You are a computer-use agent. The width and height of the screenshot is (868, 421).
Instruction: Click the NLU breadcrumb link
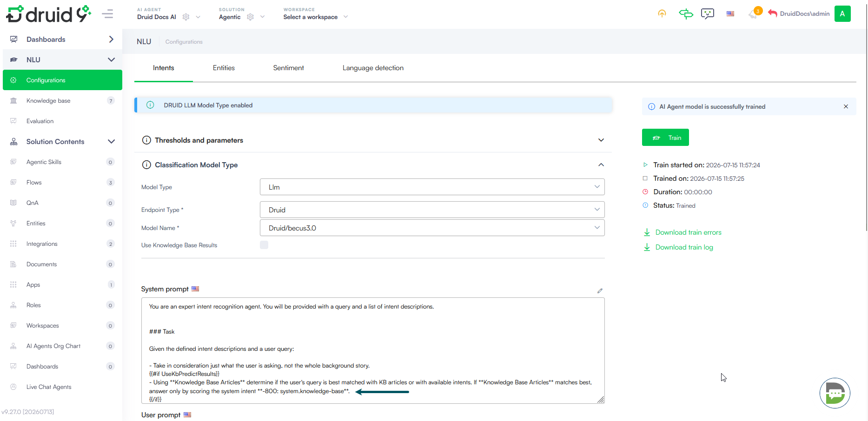(x=144, y=41)
